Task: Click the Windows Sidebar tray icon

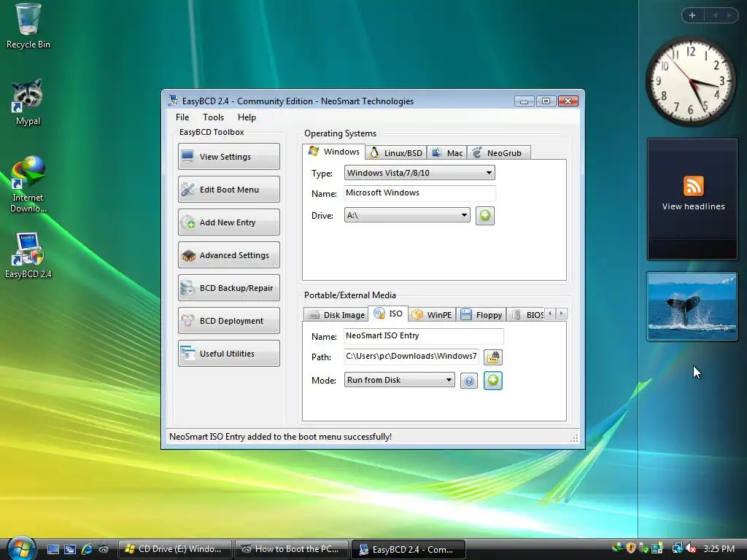Action: [x=657, y=548]
